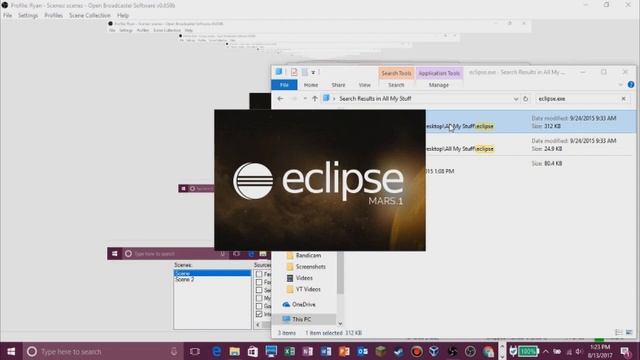Click navigation pane scroll down arrow
Viewport: 640px width, 360px height.
point(340,324)
